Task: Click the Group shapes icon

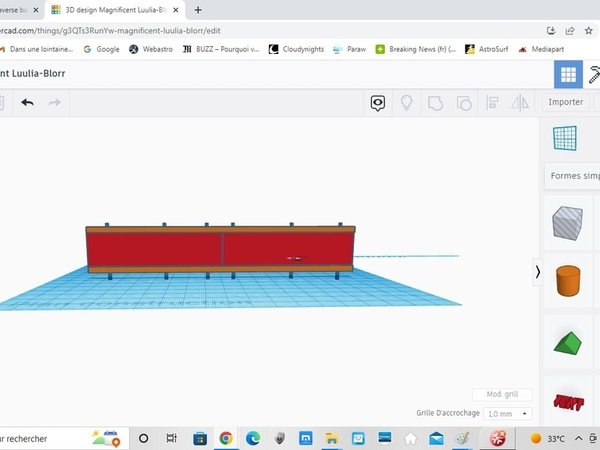Action: click(435, 102)
